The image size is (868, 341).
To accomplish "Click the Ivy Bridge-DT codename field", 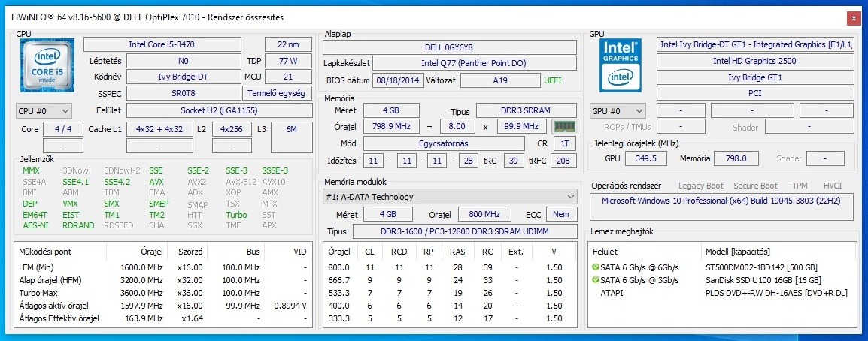I will (x=184, y=77).
